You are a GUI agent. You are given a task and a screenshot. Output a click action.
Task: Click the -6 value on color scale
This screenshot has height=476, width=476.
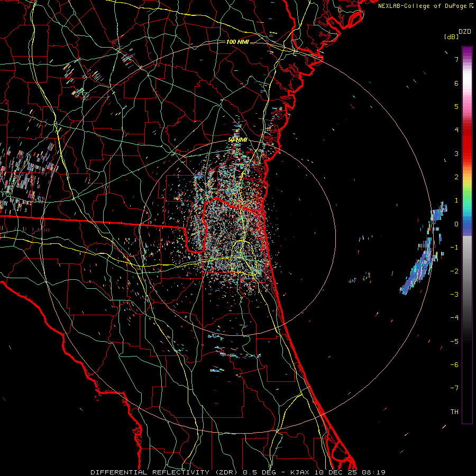pos(454,365)
